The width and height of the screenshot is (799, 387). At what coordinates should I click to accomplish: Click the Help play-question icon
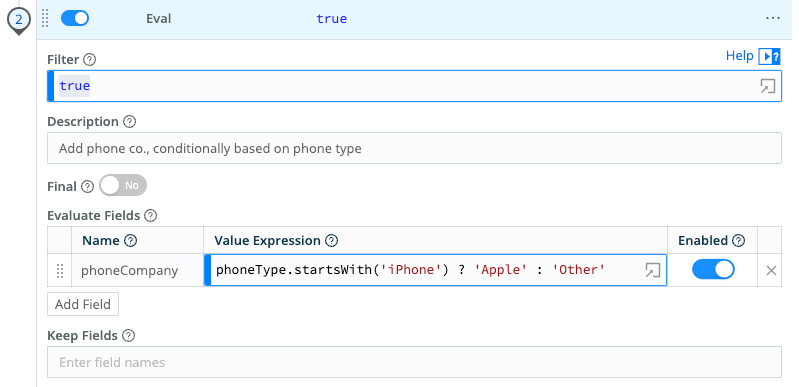769,56
